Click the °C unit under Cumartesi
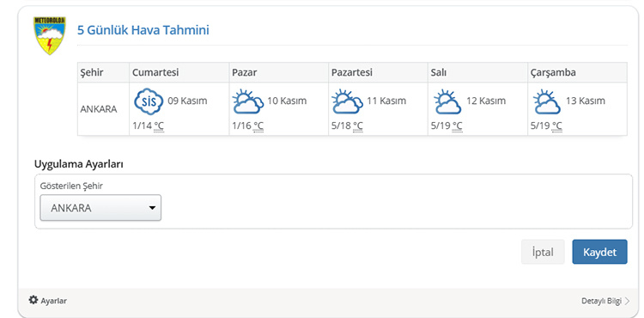Image resolution: width=644 pixels, height=318 pixels. pos(159,125)
